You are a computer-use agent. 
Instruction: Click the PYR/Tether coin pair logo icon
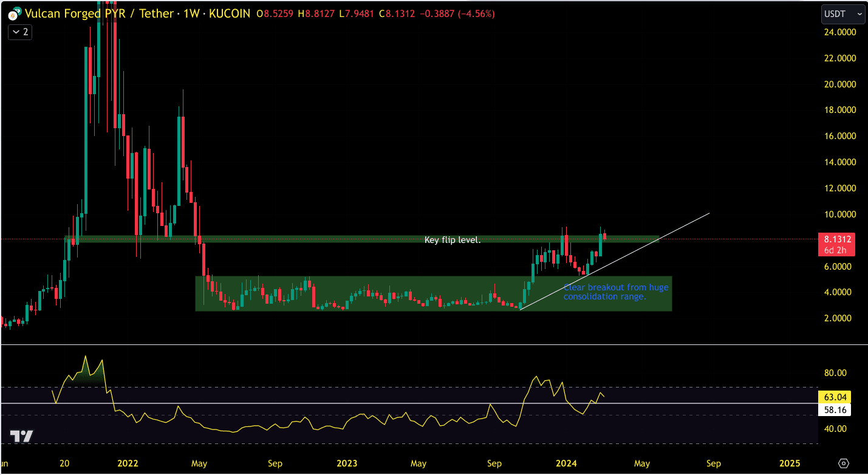(14, 13)
